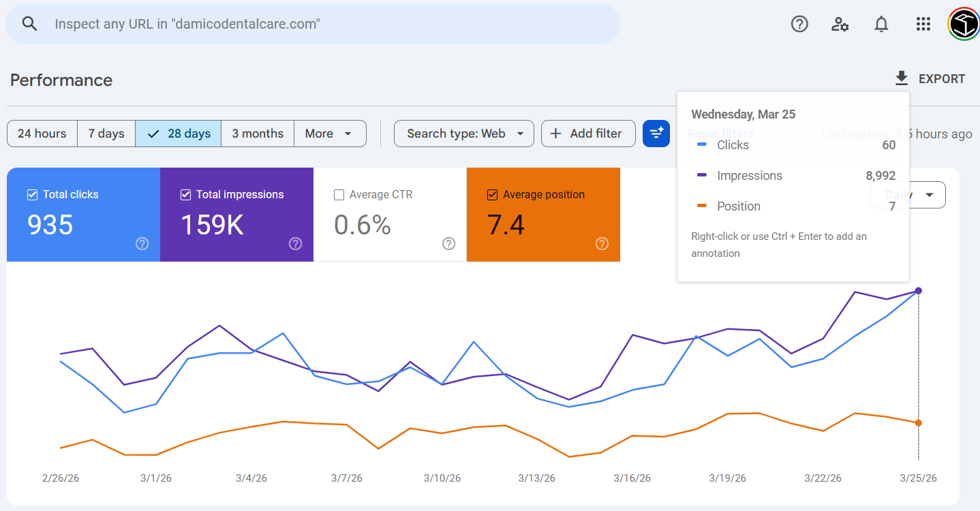Click the 3/19/26 axis date label
Viewport: 980px width, 511px height.
727,478
